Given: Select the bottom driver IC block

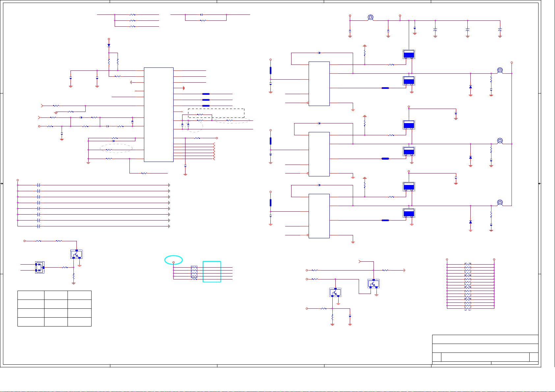Looking at the screenshot, I should pos(319,216).
